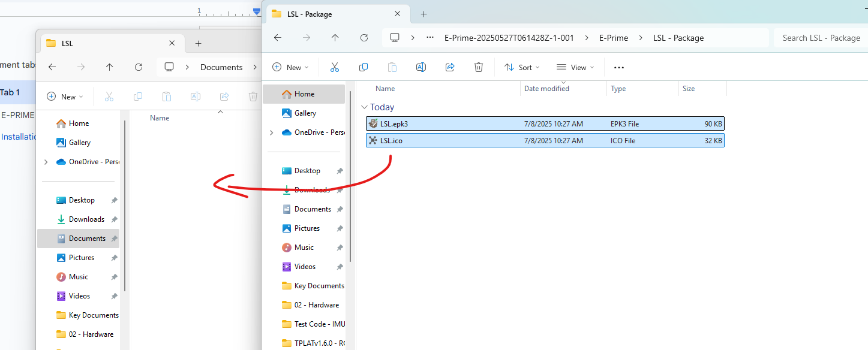
Task: Click Copy icon in LSL - Package toolbar
Action: click(x=364, y=67)
